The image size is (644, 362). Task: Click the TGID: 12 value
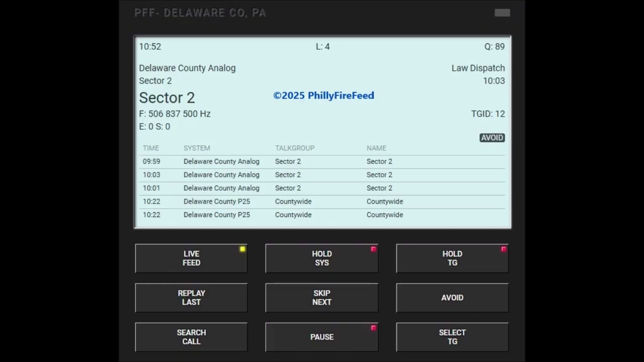488,114
